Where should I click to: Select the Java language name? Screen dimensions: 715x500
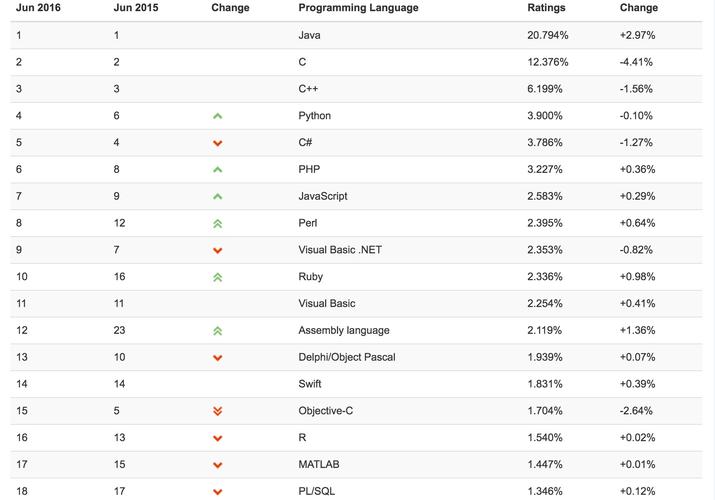click(309, 35)
